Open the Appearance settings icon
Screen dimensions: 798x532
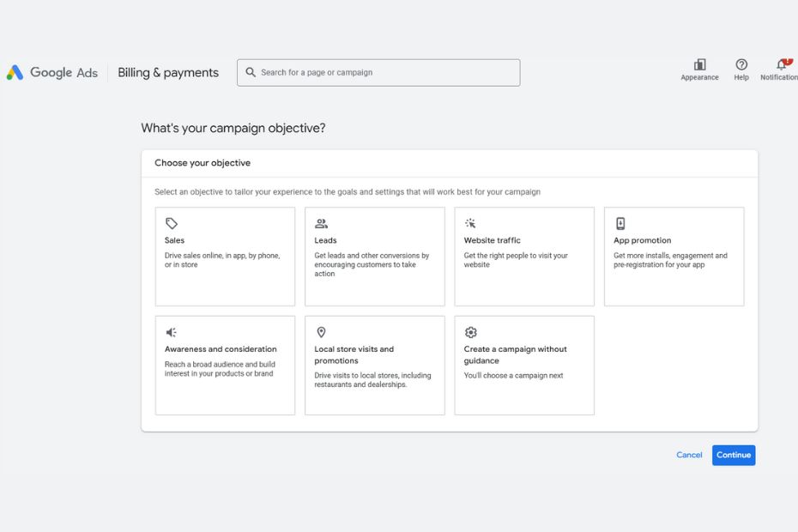click(699, 65)
